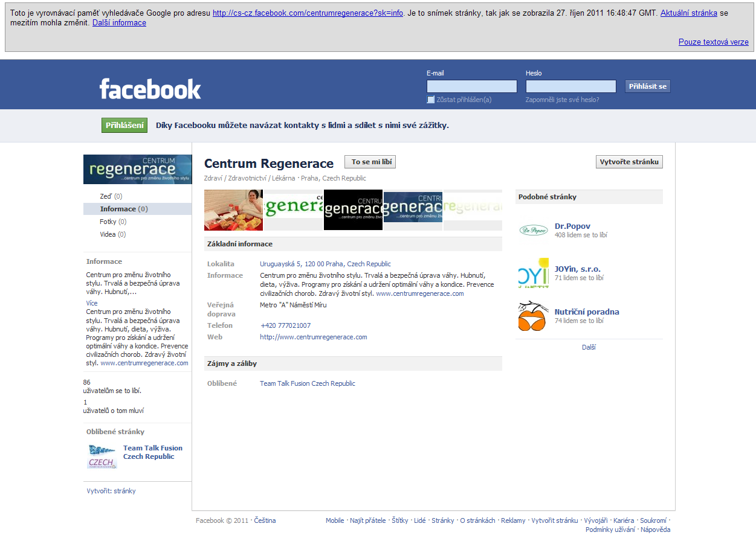
Task: Open the Čeština language link
Action: [265, 520]
